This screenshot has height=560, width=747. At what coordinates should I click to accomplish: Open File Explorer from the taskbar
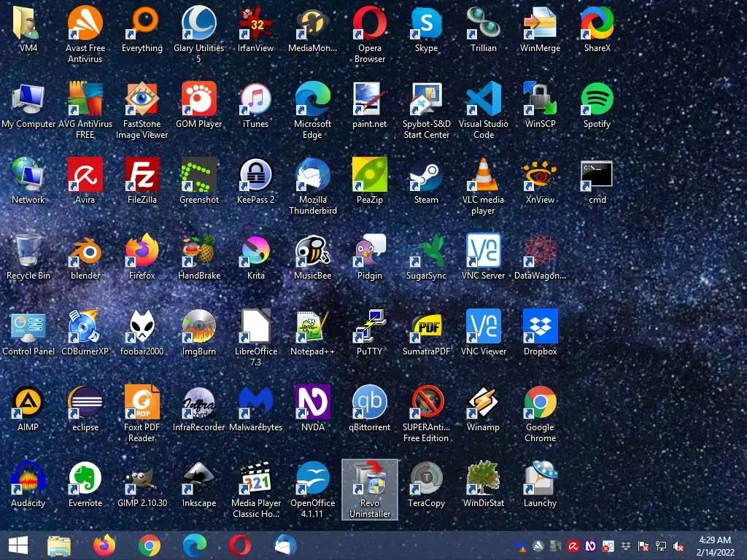(59, 545)
